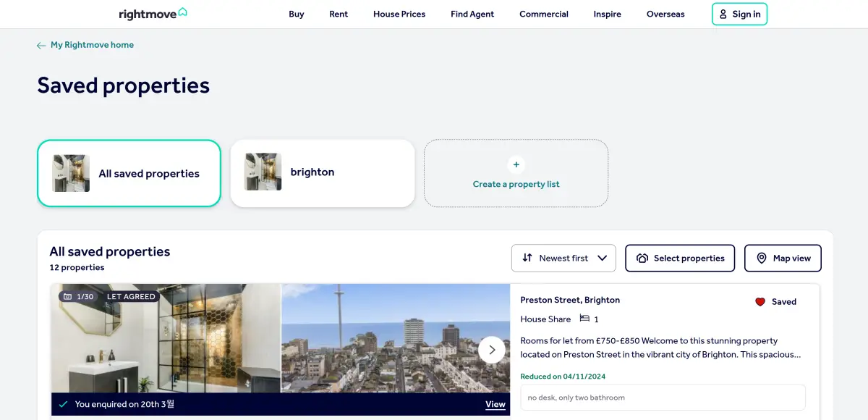Viewport: 868px width, 420px height.
Task: Click the Select properties button
Action: 680,258
